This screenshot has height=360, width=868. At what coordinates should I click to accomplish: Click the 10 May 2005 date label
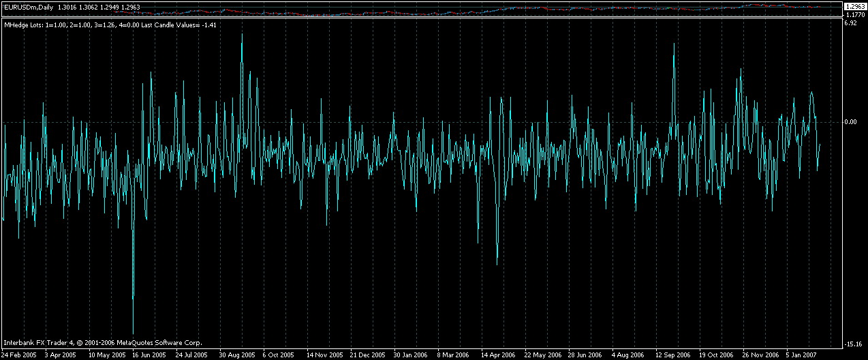[x=106, y=355]
